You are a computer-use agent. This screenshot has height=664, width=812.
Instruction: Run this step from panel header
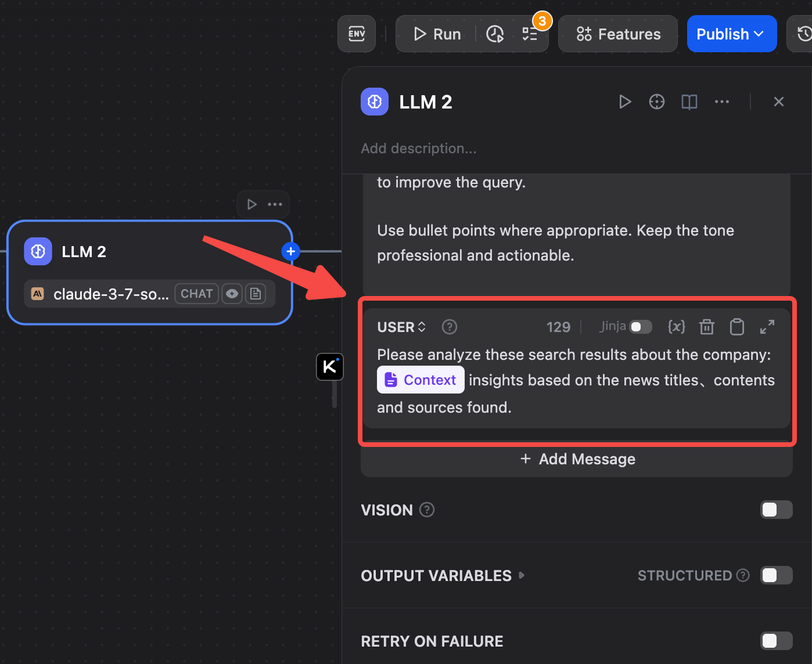[x=625, y=102]
